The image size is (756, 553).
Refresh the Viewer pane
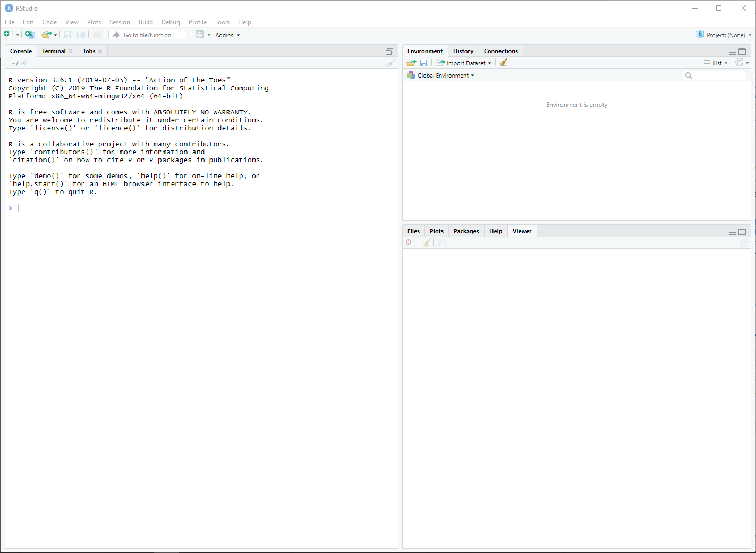pyautogui.click(x=744, y=243)
